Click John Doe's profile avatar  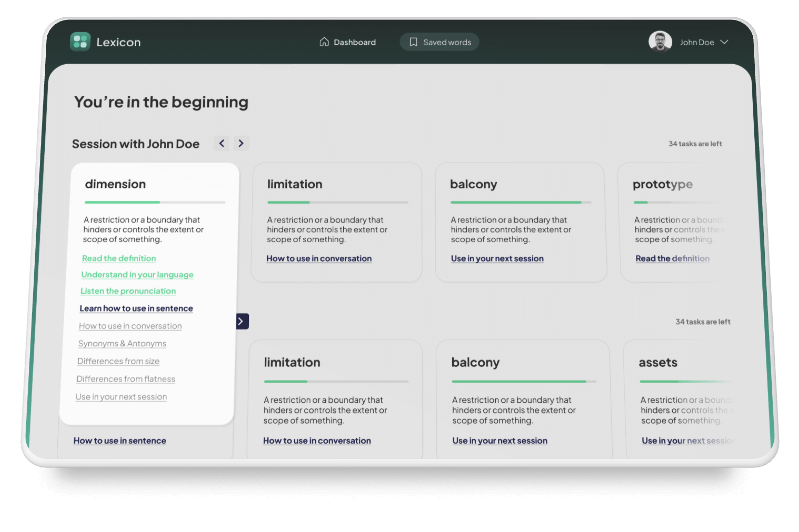pyautogui.click(x=660, y=42)
